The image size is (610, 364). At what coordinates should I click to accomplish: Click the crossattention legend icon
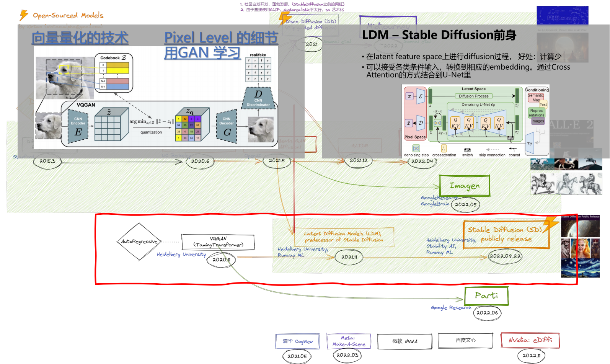click(x=444, y=149)
